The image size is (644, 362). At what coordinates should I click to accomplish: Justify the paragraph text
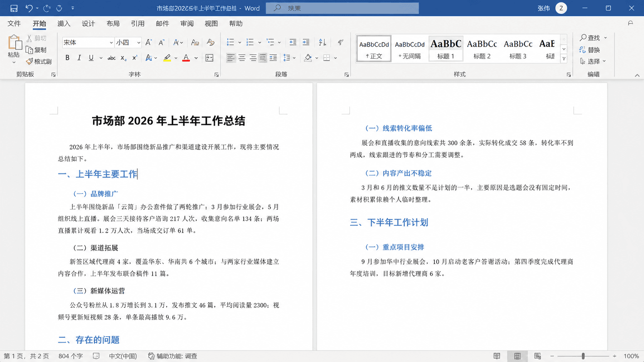click(263, 58)
